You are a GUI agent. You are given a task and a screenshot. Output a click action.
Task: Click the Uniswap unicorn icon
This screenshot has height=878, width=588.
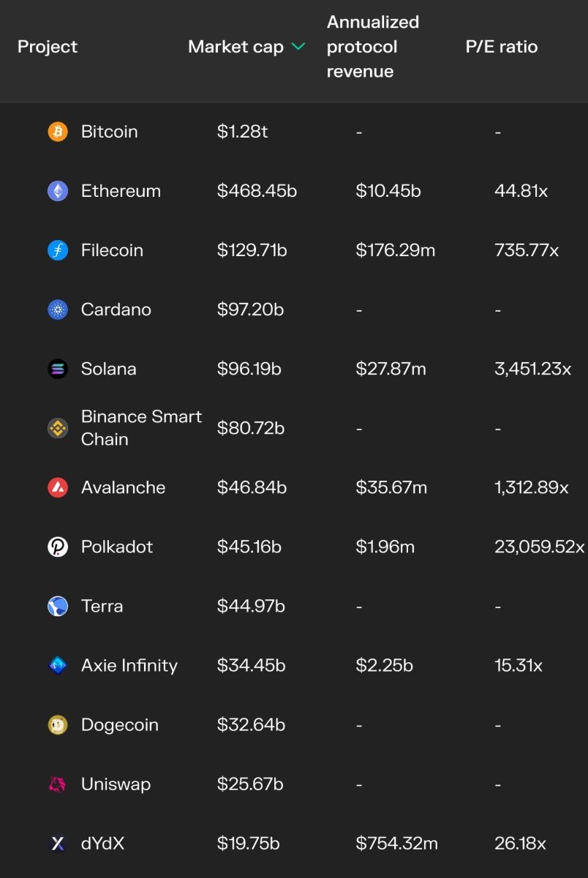(58, 784)
